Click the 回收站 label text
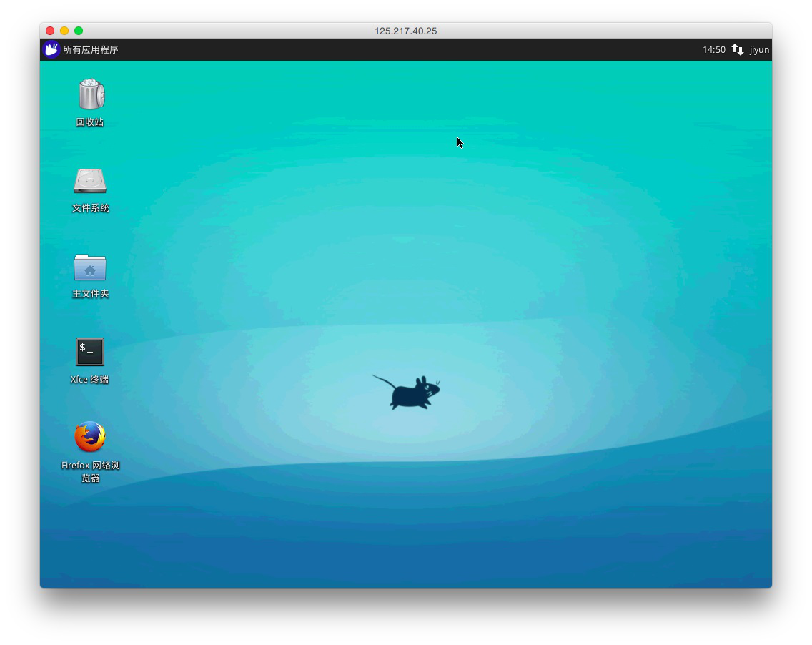Viewport: 812px width, 645px height. [x=90, y=122]
